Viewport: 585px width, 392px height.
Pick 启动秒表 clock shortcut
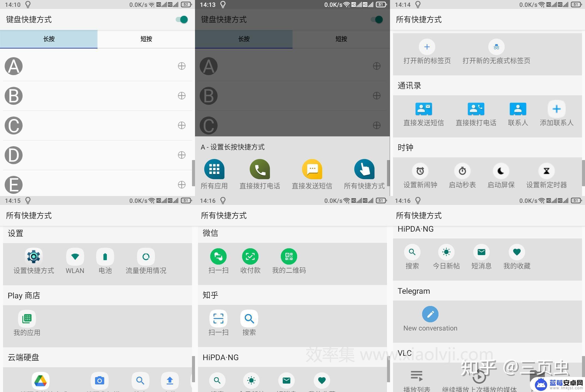(462, 176)
